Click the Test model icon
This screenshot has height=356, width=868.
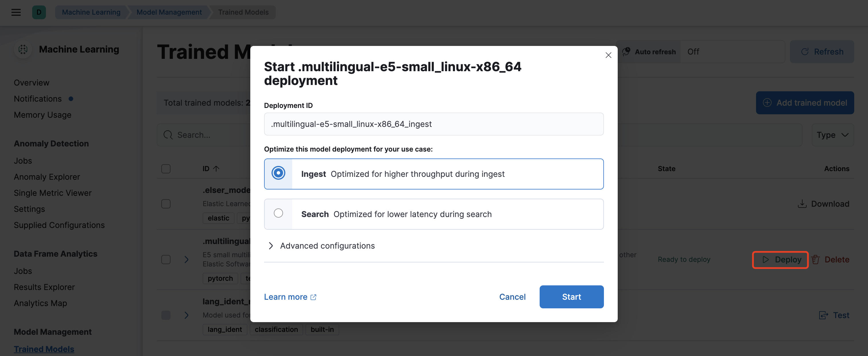824,315
